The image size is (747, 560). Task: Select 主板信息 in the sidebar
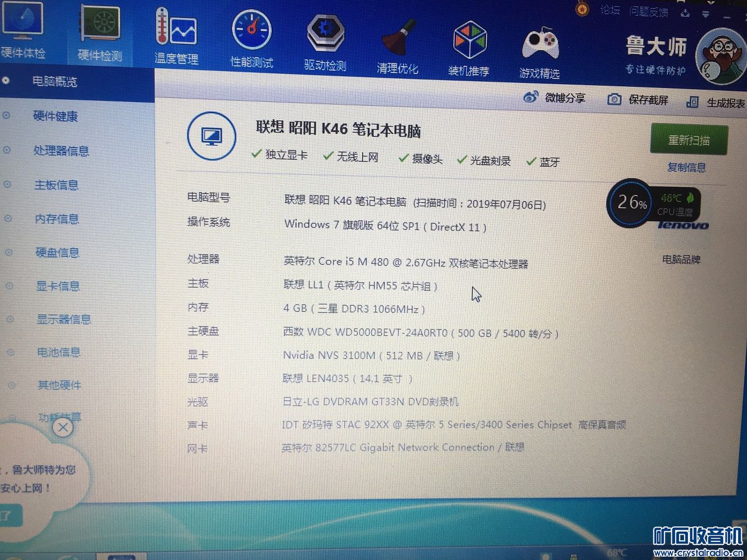click(56, 185)
